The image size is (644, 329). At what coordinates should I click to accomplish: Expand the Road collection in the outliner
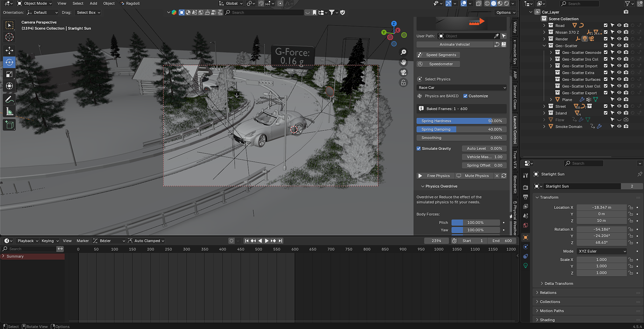click(x=544, y=26)
